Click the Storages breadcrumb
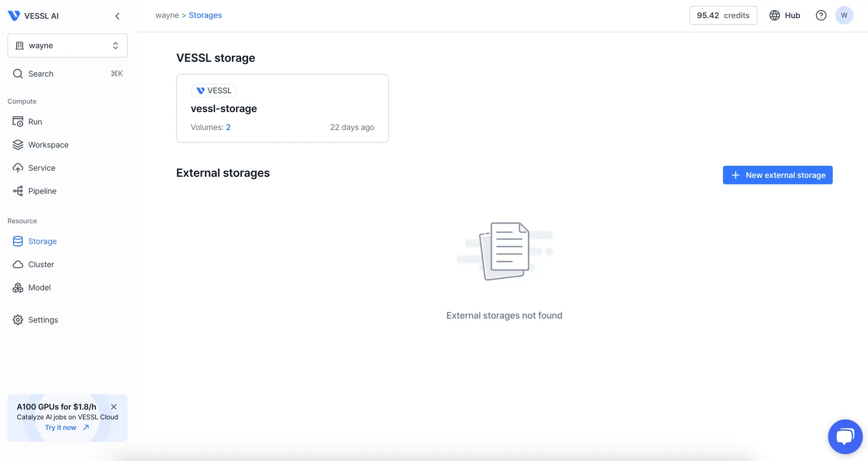 205,15
